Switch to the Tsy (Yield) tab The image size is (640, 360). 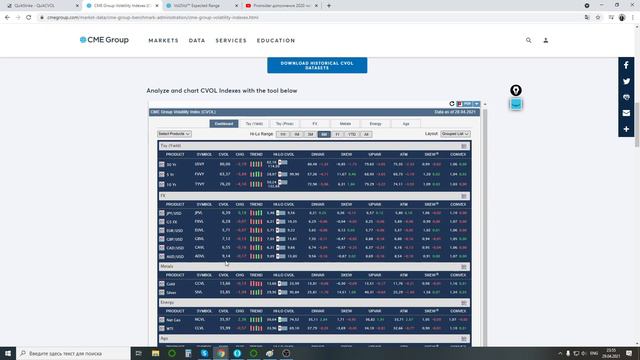[x=254, y=124]
